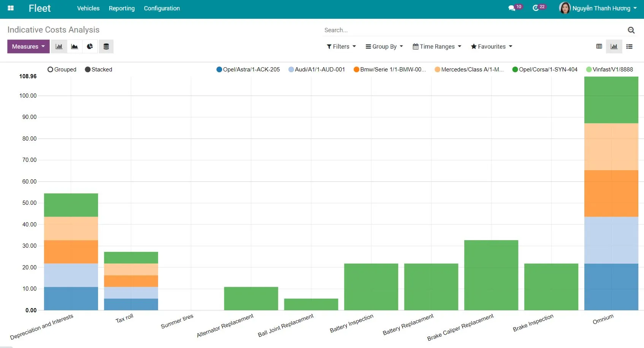The image size is (644, 348).
Task: Click the Brake Inspection bar
Action: pyautogui.click(x=551, y=287)
